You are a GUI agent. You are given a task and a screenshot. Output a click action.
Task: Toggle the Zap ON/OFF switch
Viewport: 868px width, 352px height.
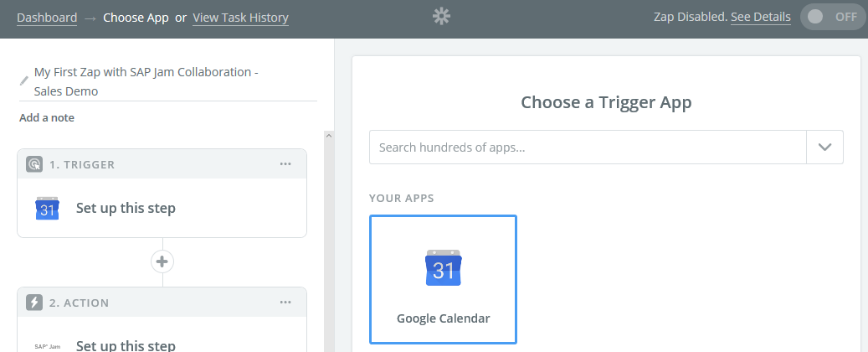[x=832, y=17]
